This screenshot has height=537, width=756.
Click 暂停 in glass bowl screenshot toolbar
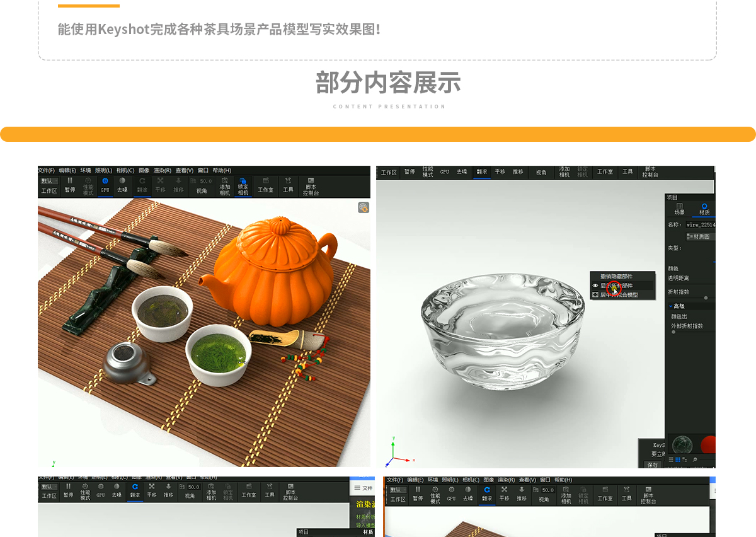[409, 171]
